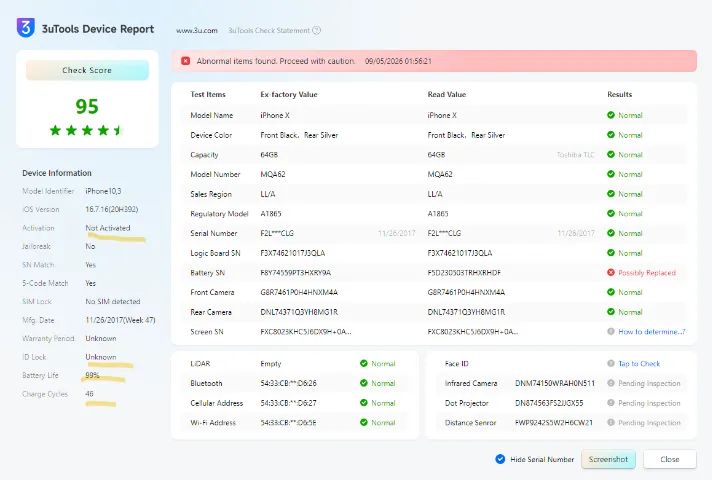712x480 pixels.
Task: Click the gray status icon for Screen SN
Action: [x=611, y=332]
